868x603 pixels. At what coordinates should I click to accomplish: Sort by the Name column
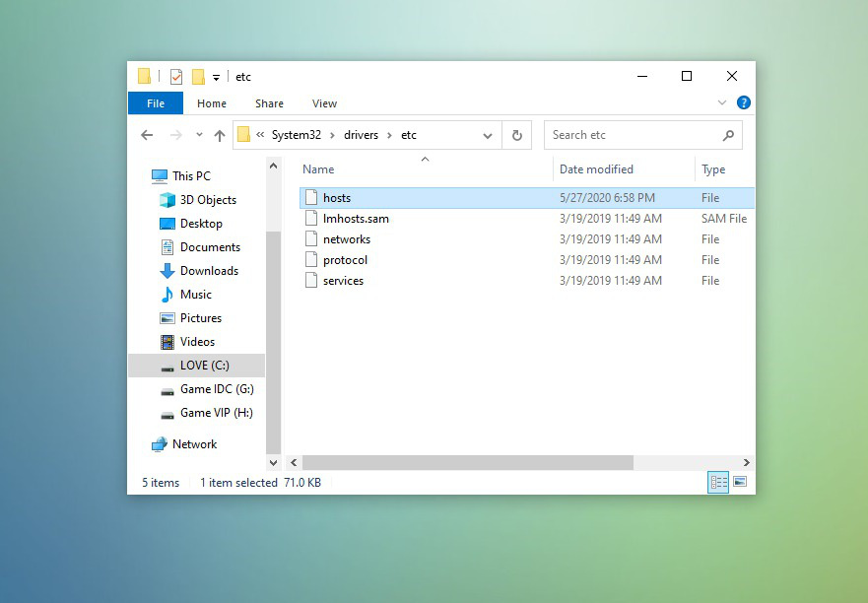coord(427,169)
